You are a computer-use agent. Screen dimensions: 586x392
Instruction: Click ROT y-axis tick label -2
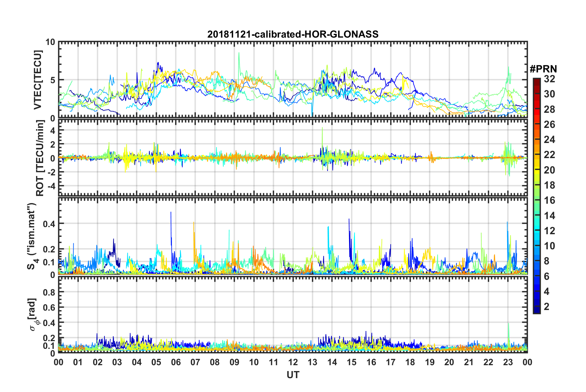tap(51, 172)
